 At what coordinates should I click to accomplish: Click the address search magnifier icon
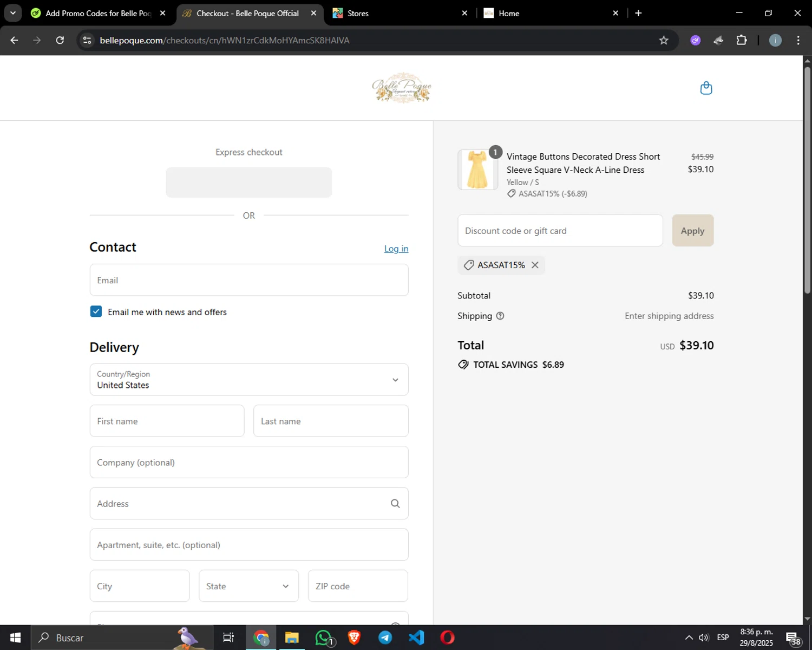tap(395, 504)
